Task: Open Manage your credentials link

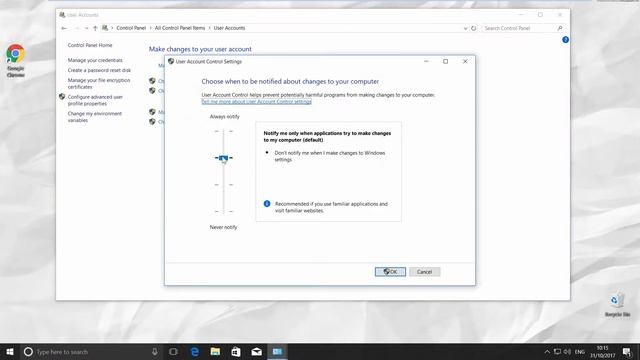Action: coord(95,60)
